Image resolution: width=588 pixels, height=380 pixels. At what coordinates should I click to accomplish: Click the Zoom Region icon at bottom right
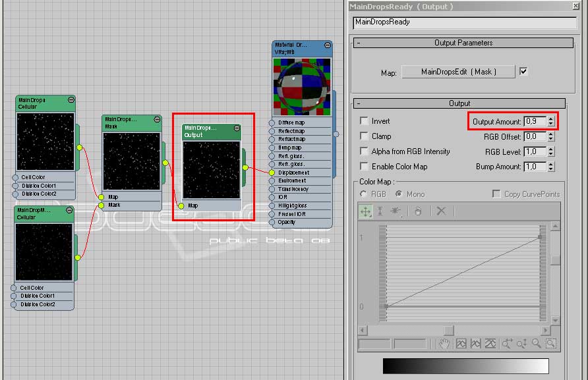[x=550, y=344]
